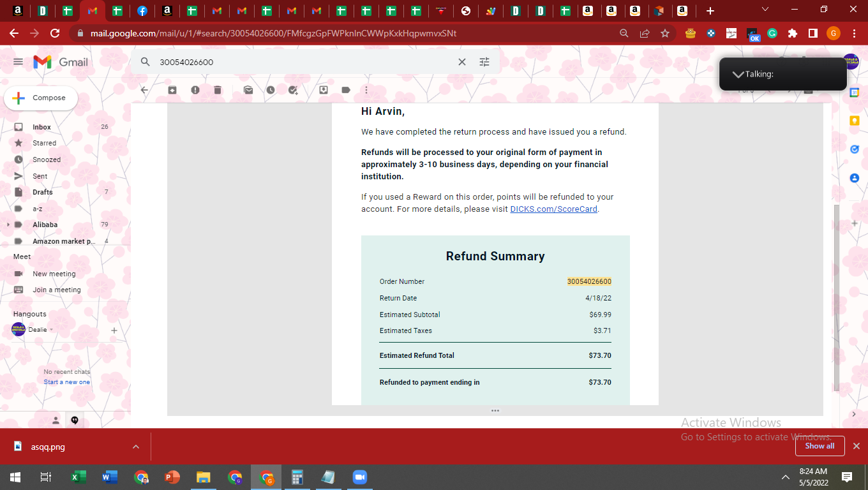Get add-ons plus icon in side panel
Screen dimensions: 868x490
point(855,223)
